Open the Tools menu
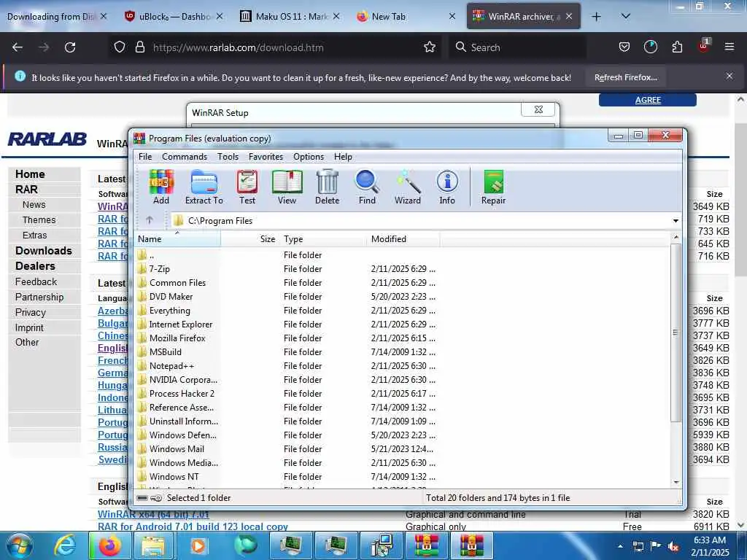The height and width of the screenshot is (560, 747). (228, 157)
